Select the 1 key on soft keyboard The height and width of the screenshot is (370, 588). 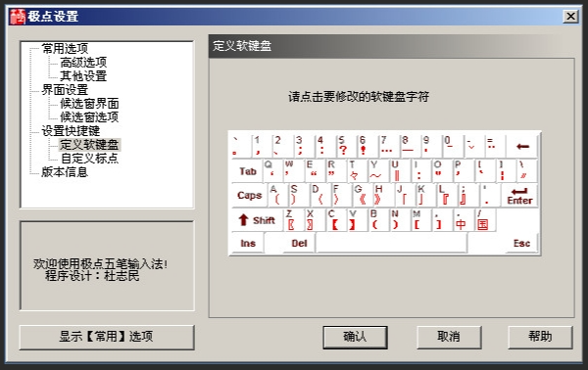(262, 146)
